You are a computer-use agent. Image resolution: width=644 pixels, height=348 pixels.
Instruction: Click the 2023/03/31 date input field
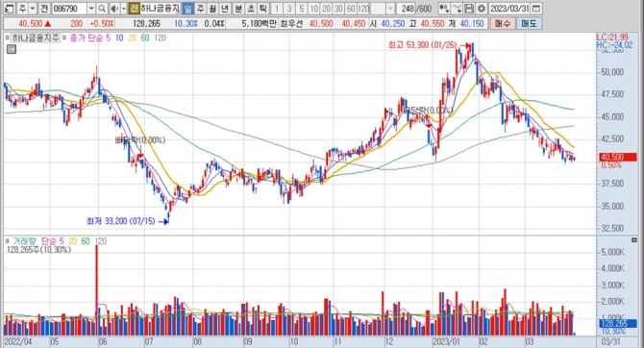508,9
